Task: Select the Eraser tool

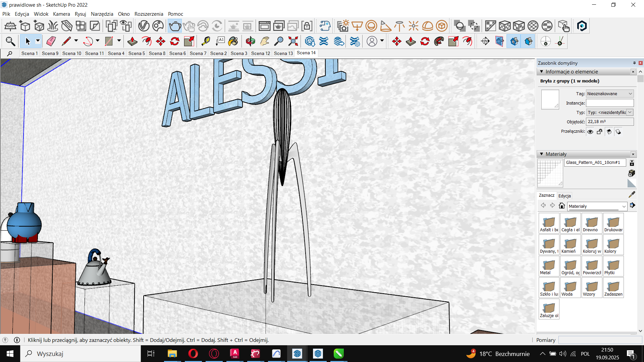Action: 51,41
